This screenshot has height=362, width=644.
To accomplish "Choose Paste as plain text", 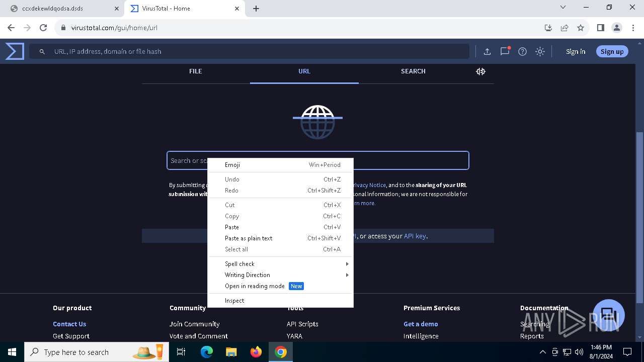I will coord(281,238).
